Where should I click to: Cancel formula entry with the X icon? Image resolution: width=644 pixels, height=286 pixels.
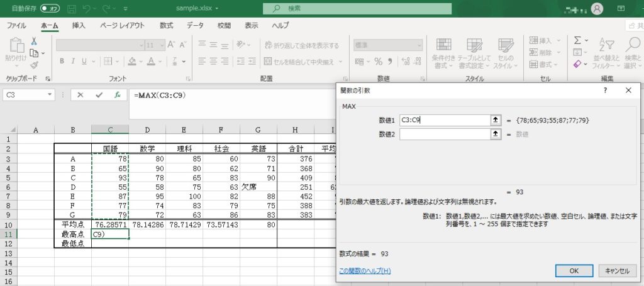click(x=80, y=95)
